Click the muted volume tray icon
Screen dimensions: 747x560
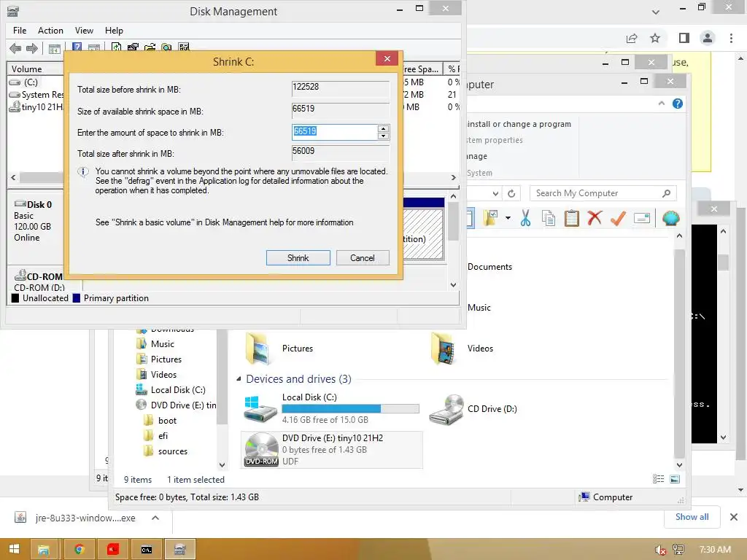660,550
